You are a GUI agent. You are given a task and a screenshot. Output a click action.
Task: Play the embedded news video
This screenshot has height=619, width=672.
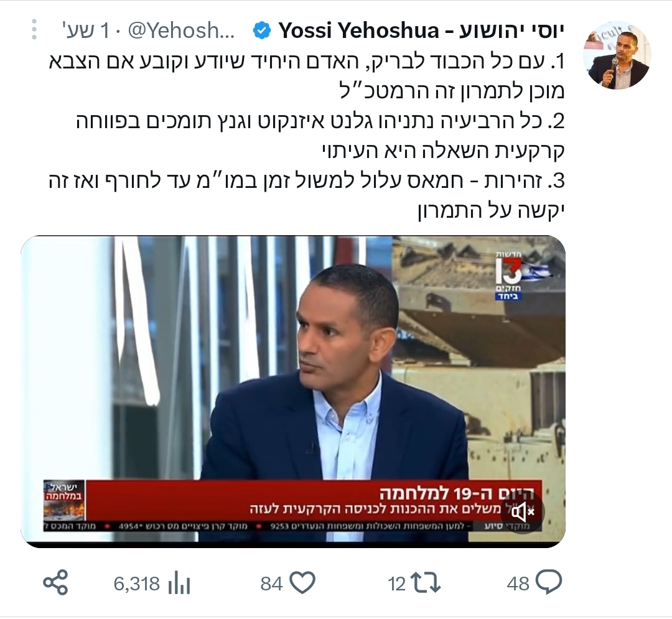(x=293, y=391)
